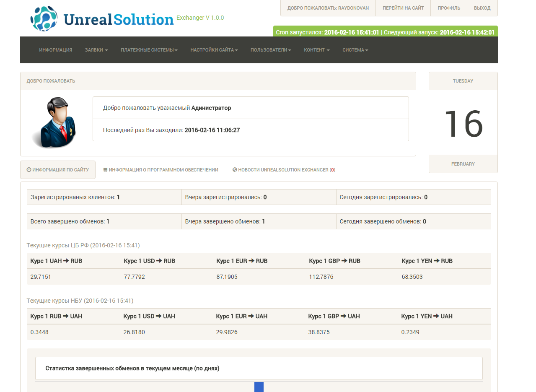
Task: Click the administrator avatar image
Action: (54, 122)
